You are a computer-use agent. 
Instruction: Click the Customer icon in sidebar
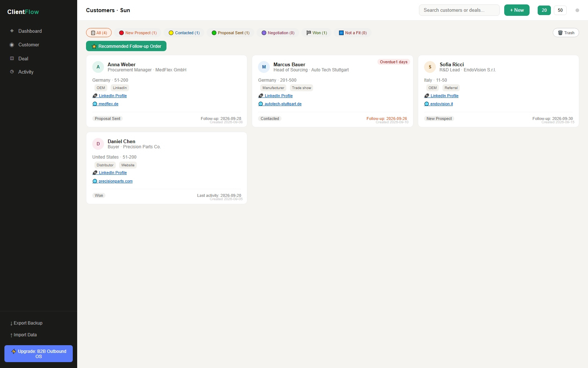point(12,45)
